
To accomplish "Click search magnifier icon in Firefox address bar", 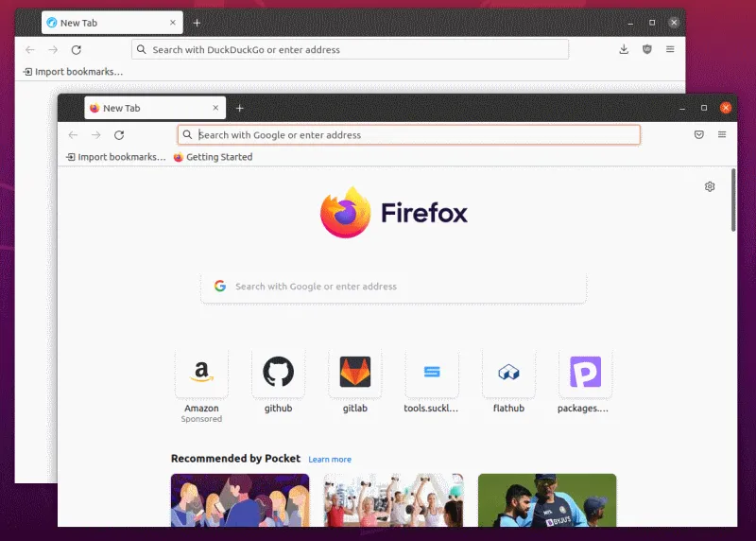I will click(187, 134).
